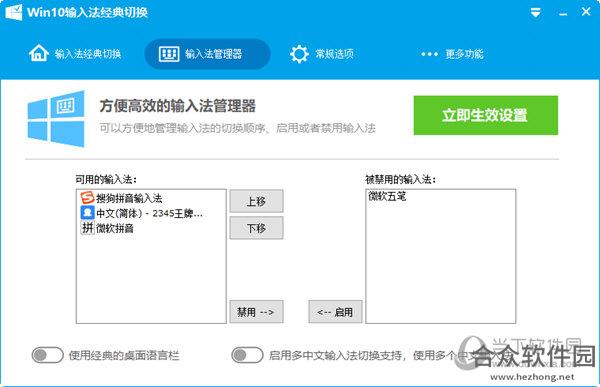Click the 禁用 --> disable button

tap(256, 312)
